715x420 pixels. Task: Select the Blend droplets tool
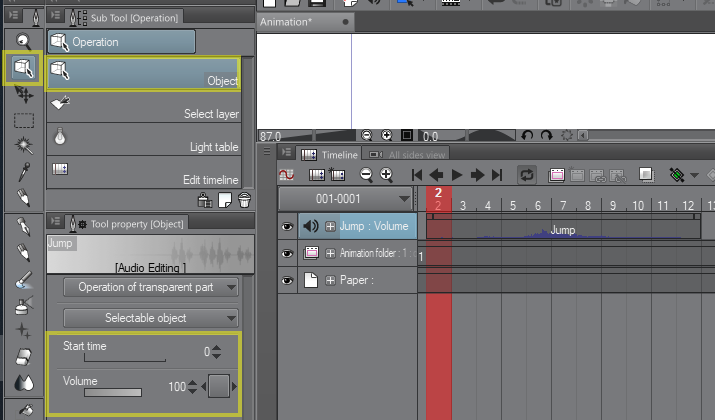click(24, 383)
